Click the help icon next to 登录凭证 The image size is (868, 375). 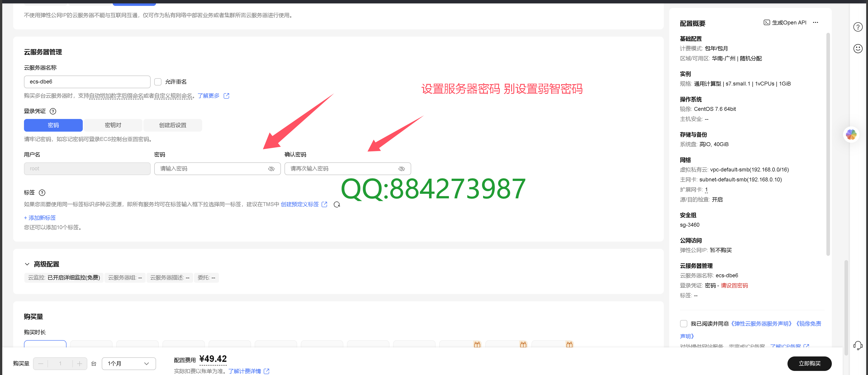pyautogui.click(x=53, y=111)
